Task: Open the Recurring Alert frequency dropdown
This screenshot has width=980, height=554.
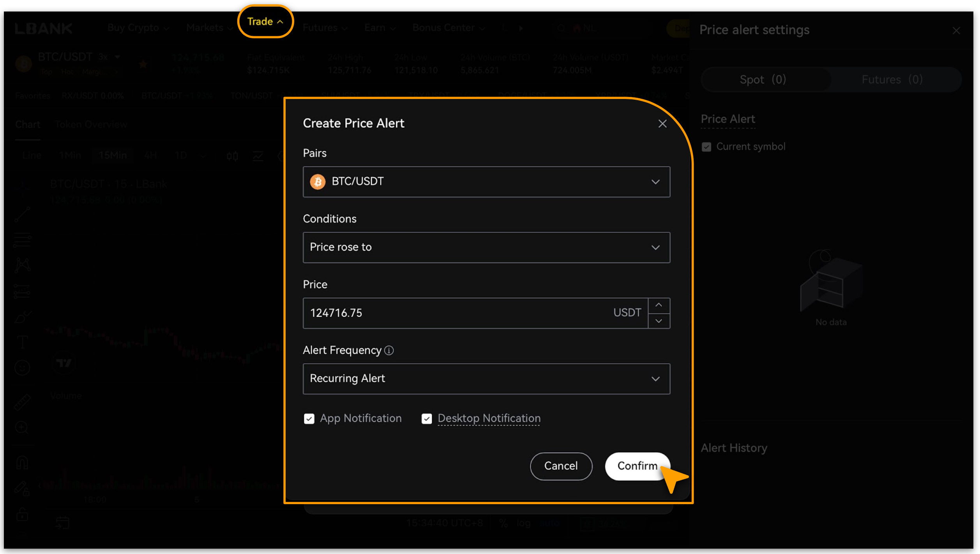Action: click(486, 379)
